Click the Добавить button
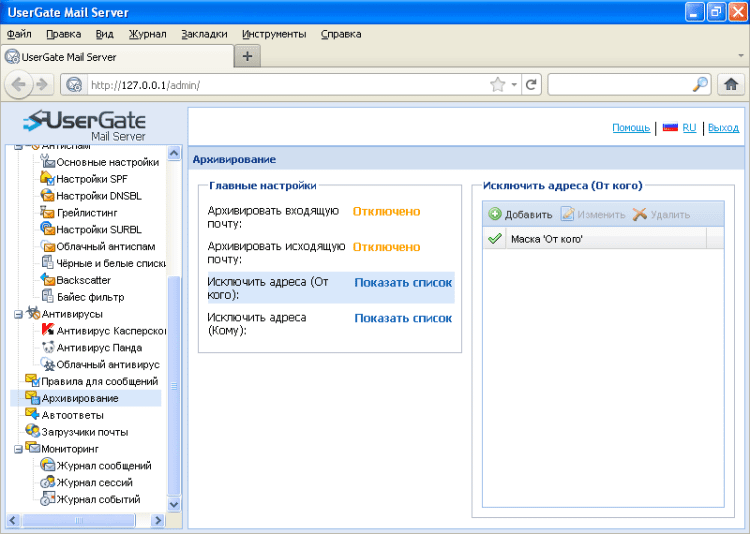The height and width of the screenshot is (534, 750). point(520,214)
